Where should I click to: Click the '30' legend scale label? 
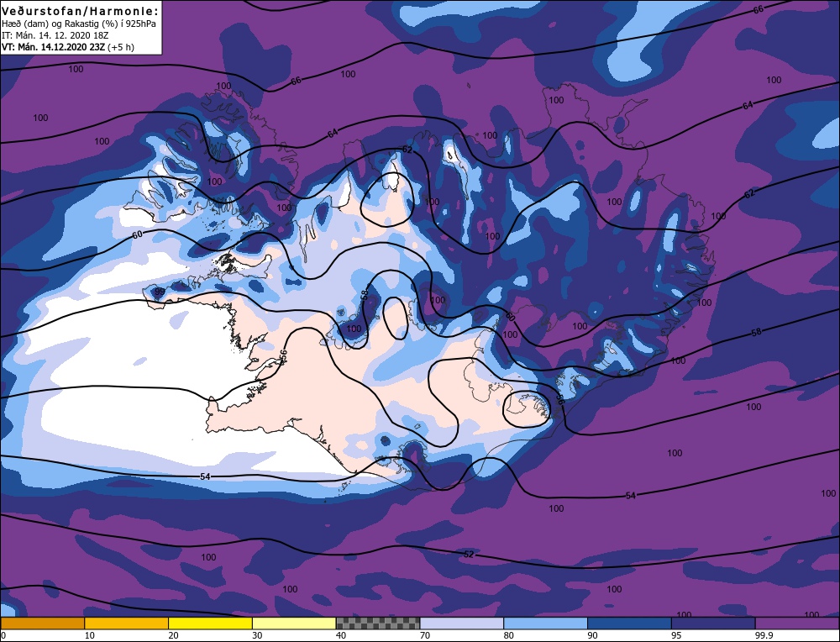coord(257,635)
